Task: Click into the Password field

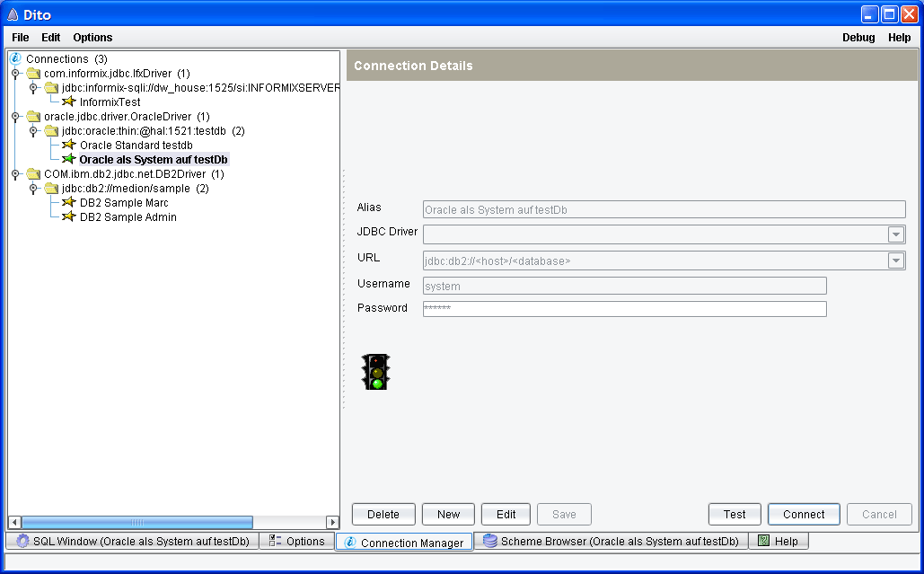Action: click(x=624, y=309)
